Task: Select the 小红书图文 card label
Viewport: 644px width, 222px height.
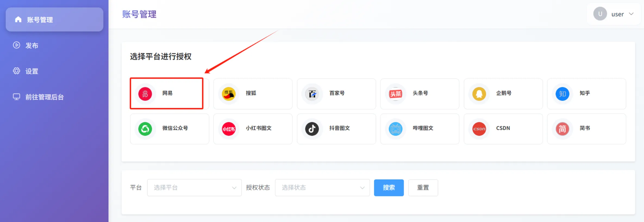Action: coord(259,128)
